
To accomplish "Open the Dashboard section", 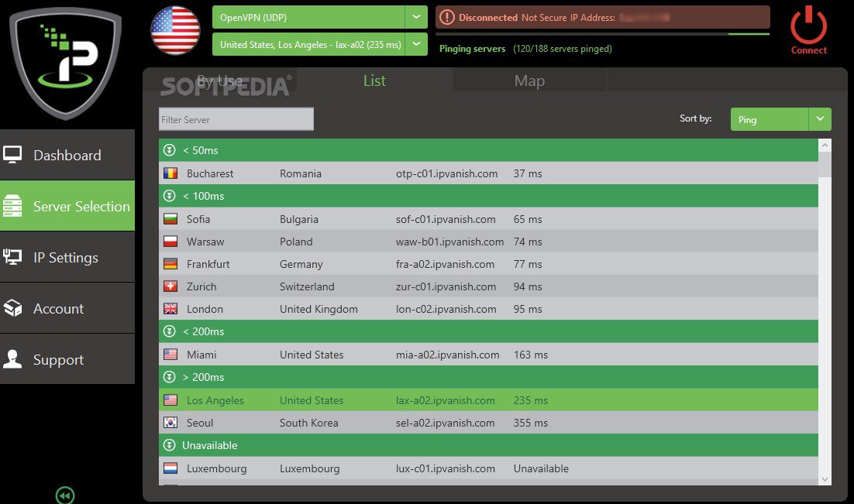I will (67, 155).
